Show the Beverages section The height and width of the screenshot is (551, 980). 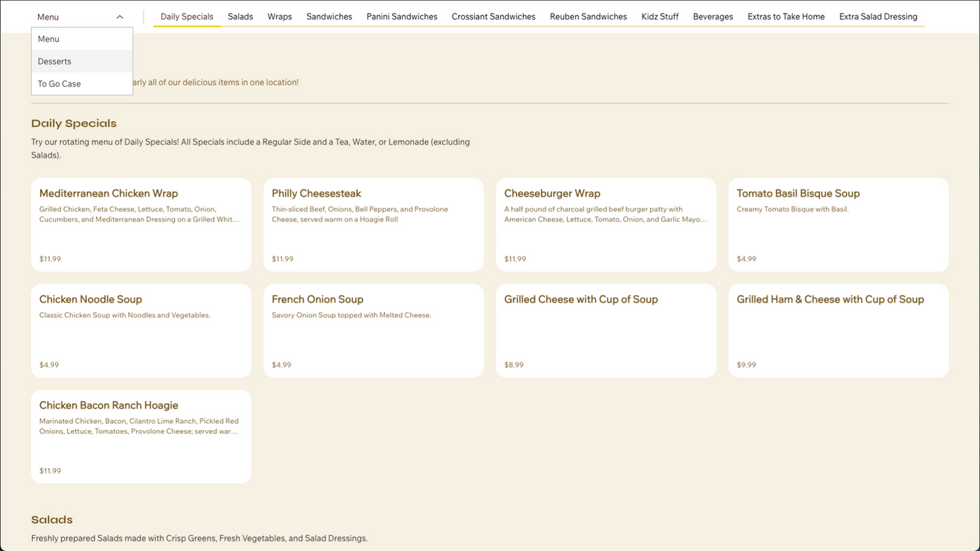713,16
